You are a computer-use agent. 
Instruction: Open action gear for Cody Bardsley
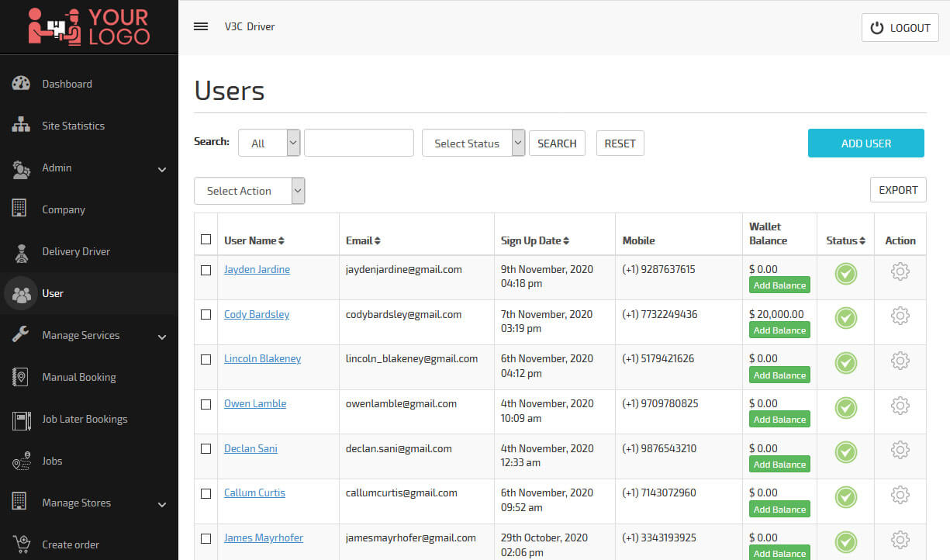(900, 316)
